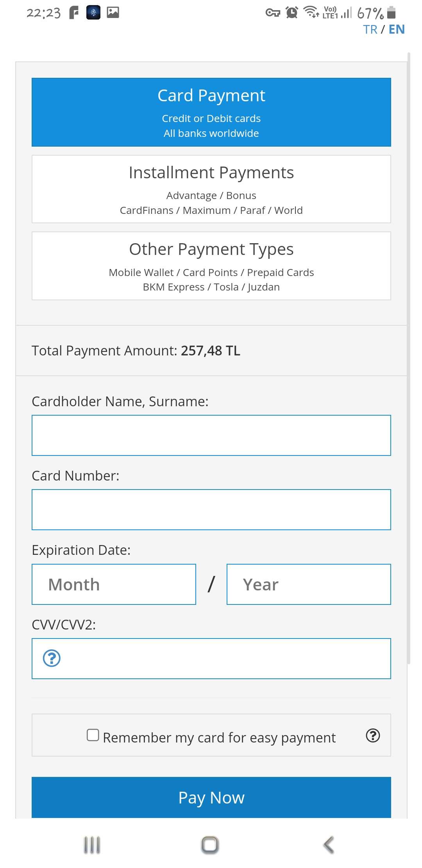422x868 pixels.
Task: Tap the alarm clock status bar icon
Action: point(291,13)
